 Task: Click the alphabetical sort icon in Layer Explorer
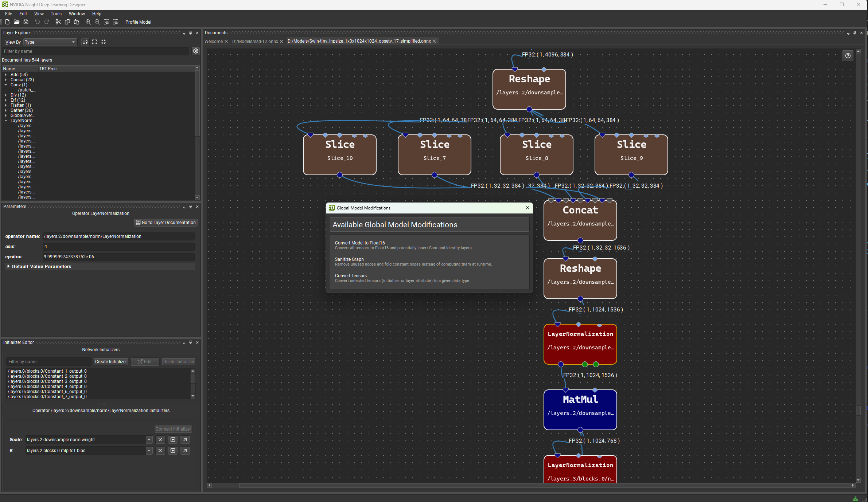coord(85,42)
